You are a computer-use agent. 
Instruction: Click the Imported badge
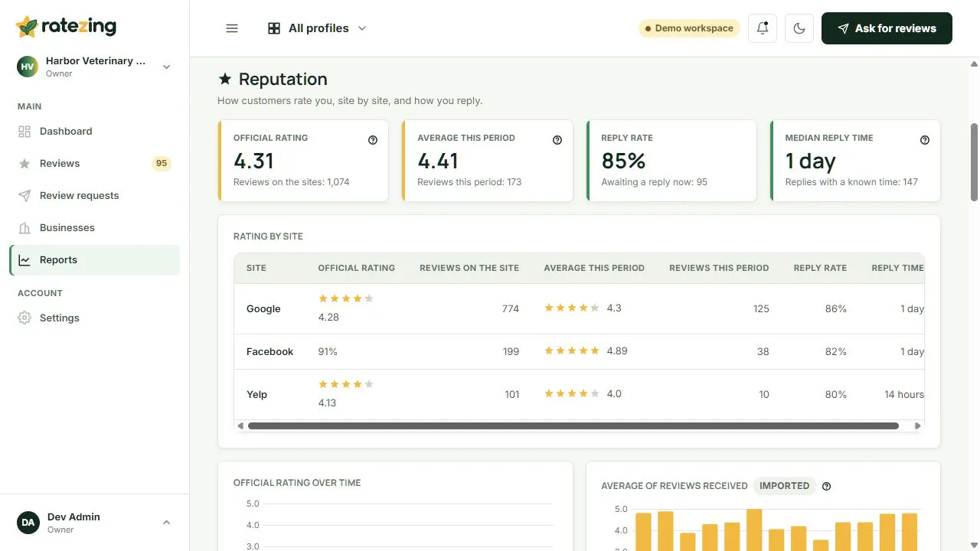click(785, 486)
